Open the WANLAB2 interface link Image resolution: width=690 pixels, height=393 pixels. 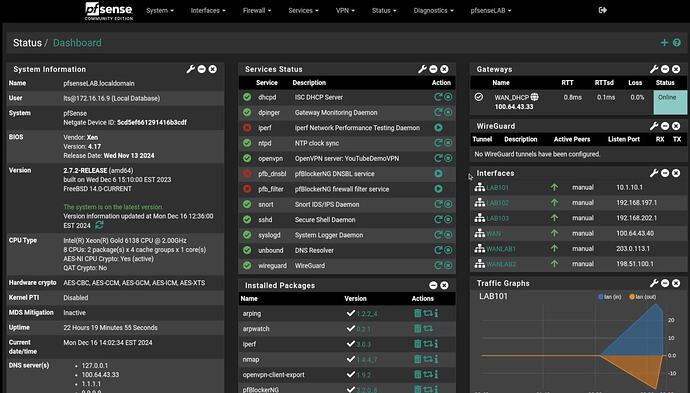(x=501, y=264)
